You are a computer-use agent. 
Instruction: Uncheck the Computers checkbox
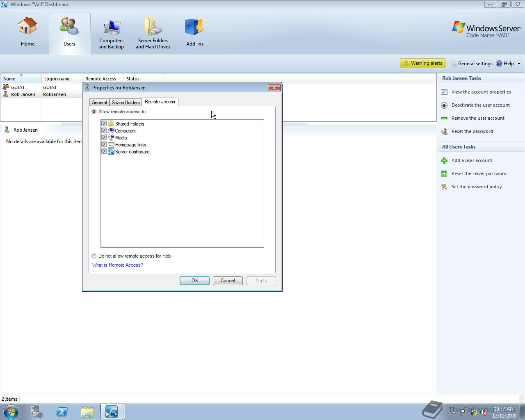click(x=104, y=130)
